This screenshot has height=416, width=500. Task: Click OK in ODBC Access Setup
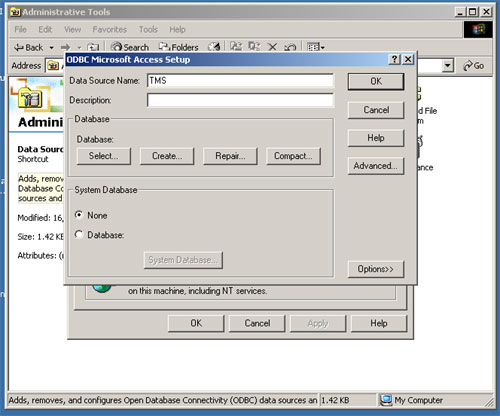pyautogui.click(x=376, y=82)
